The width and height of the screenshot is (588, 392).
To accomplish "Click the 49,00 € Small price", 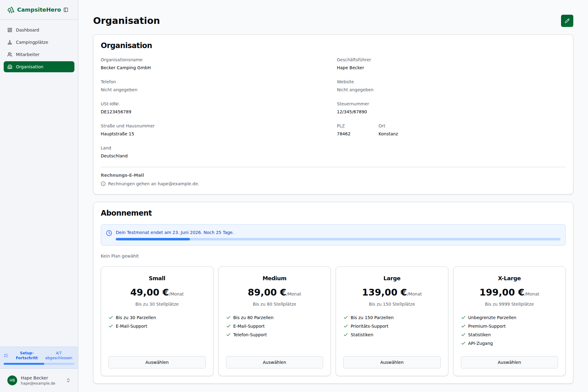I will coord(149,292).
